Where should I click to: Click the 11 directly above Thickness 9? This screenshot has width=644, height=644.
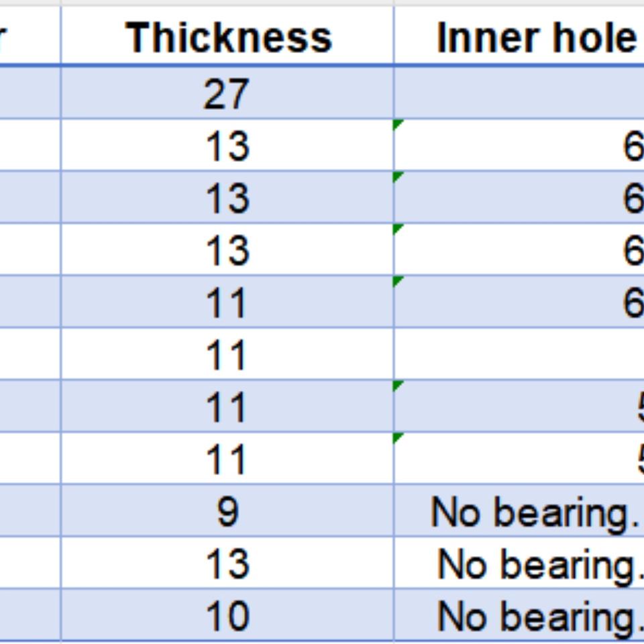pos(227,460)
